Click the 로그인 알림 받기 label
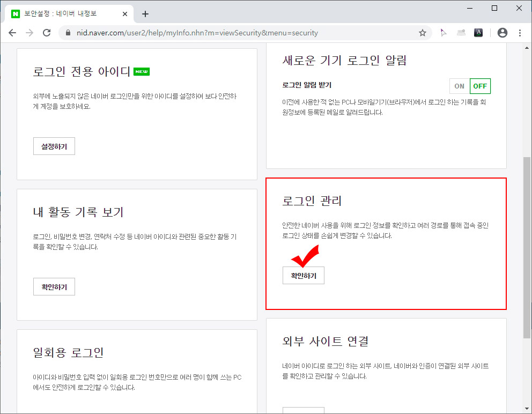The width and height of the screenshot is (532, 414). [307, 85]
